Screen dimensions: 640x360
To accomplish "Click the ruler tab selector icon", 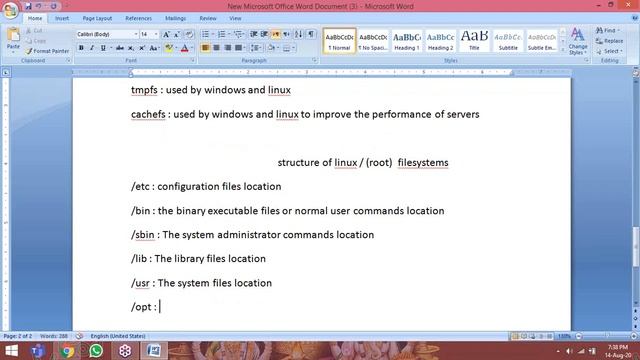I will pyautogui.click(x=6, y=73).
